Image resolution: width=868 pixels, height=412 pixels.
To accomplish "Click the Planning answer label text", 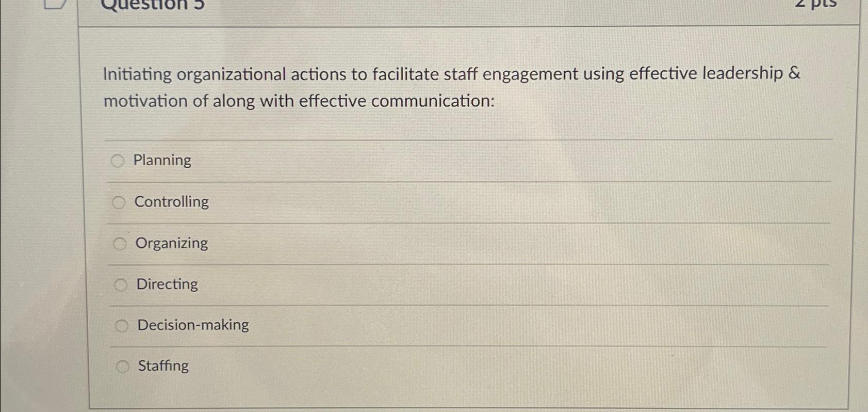I will click(161, 161).
